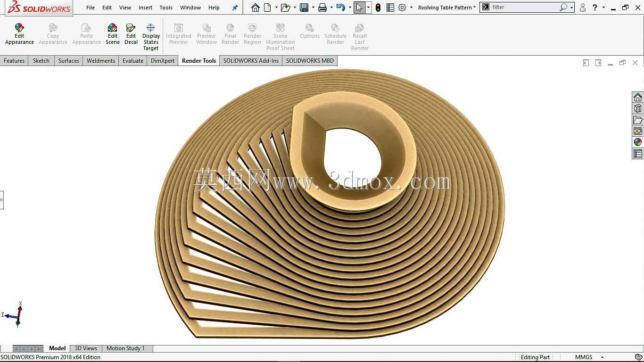Open Scene Illumination Proof Sheet
644x362 pixels.
[x=280, y=37]
